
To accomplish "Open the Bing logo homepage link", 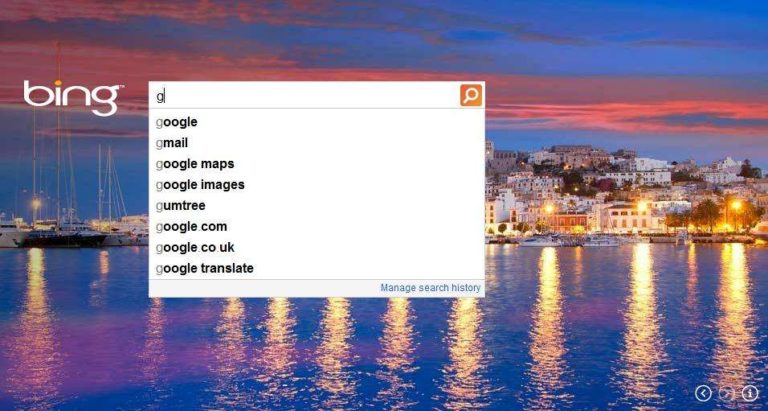I will 73,97.
